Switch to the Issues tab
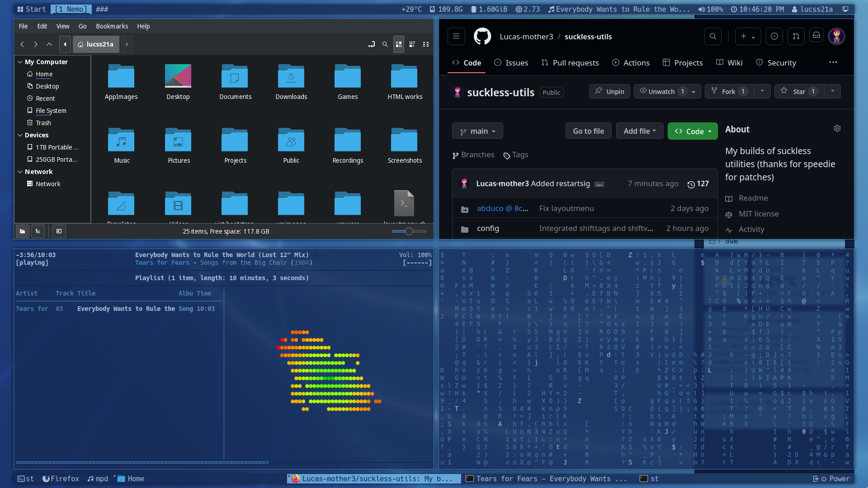This screenshot has height=488, width=868. click(x=511, y=63)
